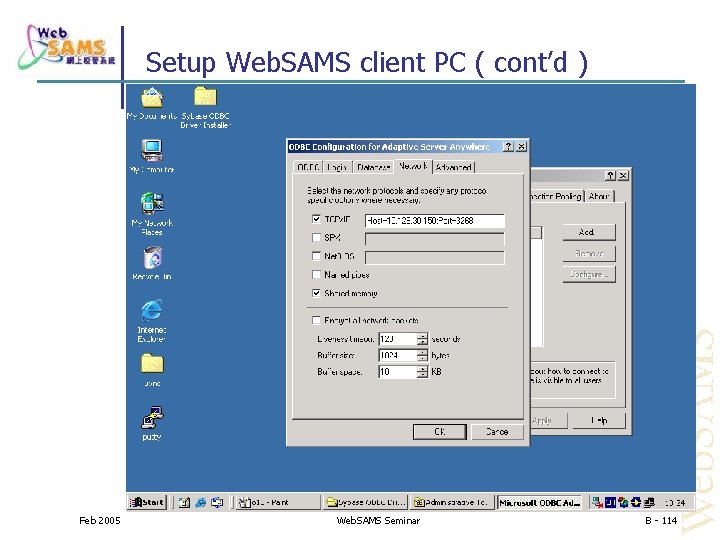Decrease Buffer space with the down arrow
Image resolution: width=720 pixels, height=540 pixels.
coord(422,375)
